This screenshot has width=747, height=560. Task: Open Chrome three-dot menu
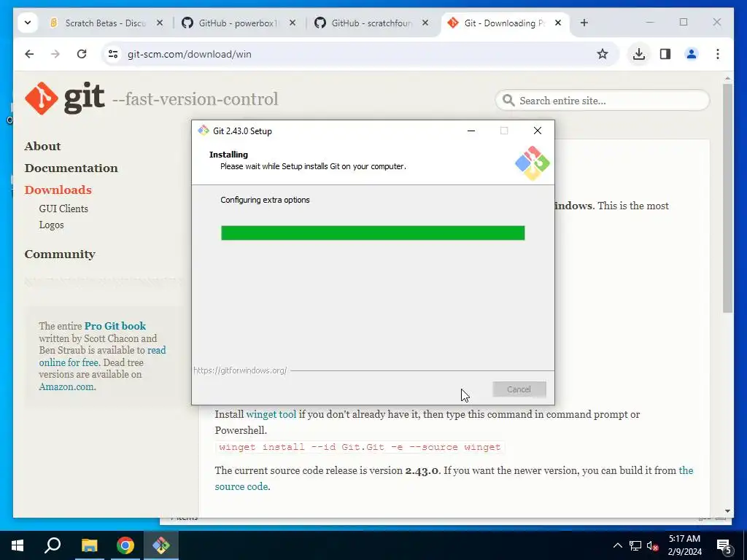tap(718, 54)
